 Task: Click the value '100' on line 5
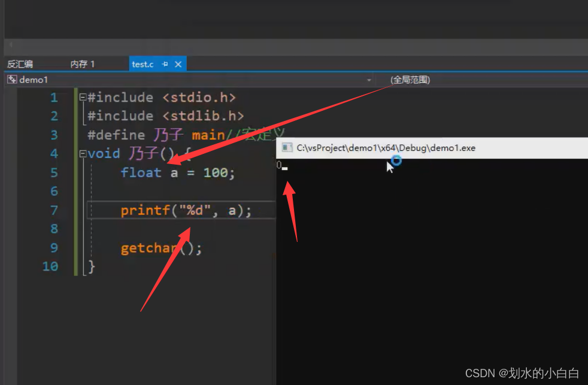coord(216,172)
